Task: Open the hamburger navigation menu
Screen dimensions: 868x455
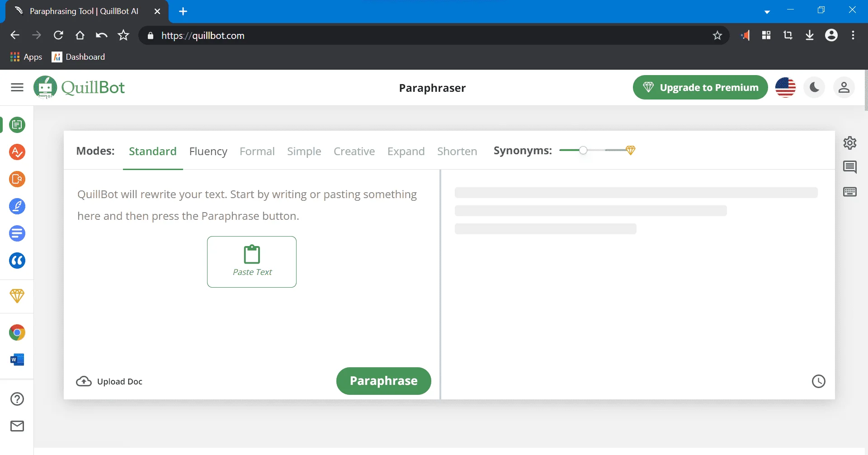Action: (17, 87)
